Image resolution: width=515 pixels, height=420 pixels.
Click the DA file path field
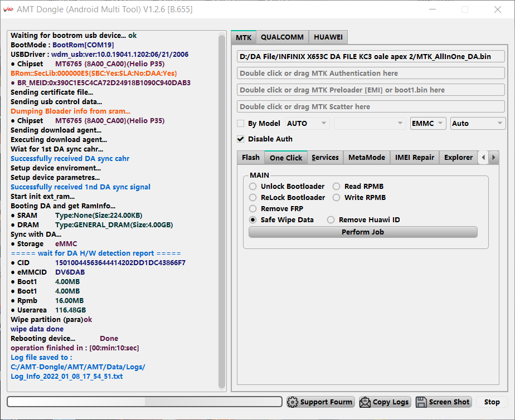click(371, 56)
